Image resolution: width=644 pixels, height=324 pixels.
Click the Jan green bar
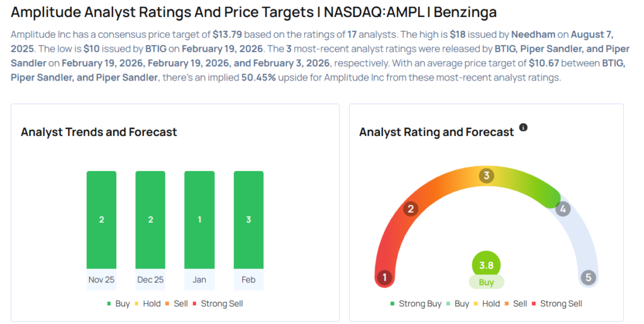click(199, 220)
